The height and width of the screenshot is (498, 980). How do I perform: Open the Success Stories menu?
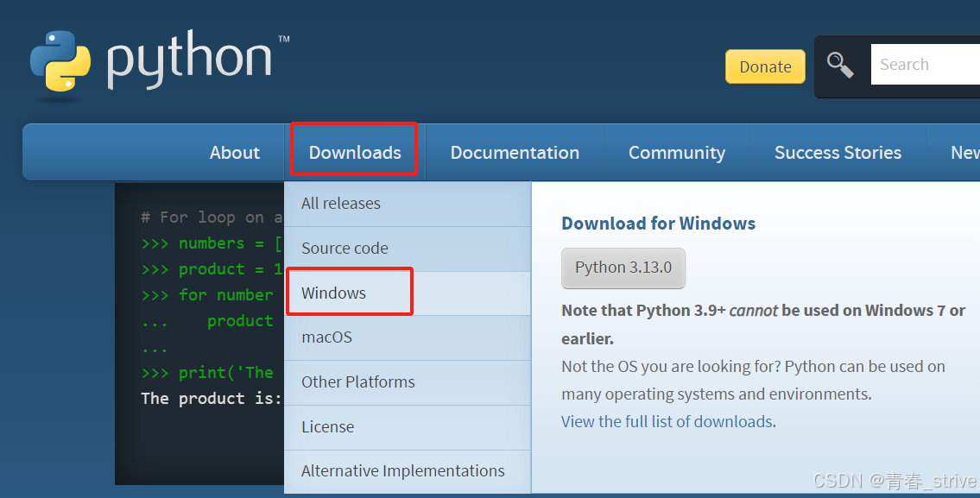(838, 153)
